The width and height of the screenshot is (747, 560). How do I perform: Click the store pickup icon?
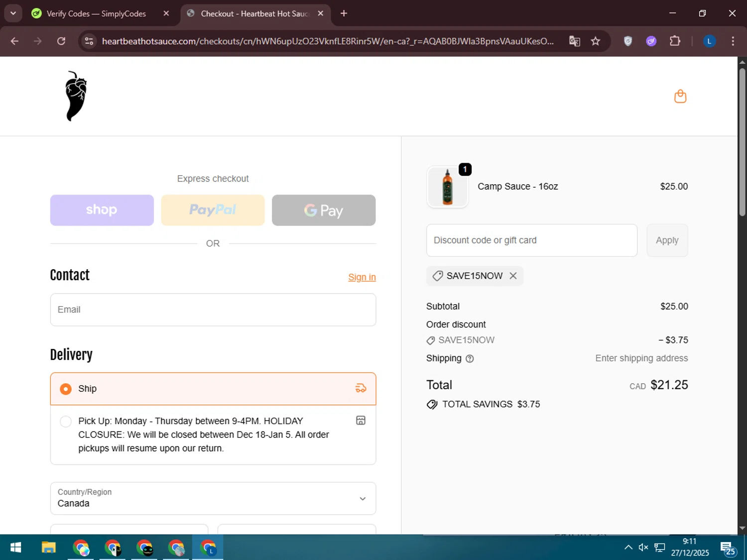pos(361,421)
